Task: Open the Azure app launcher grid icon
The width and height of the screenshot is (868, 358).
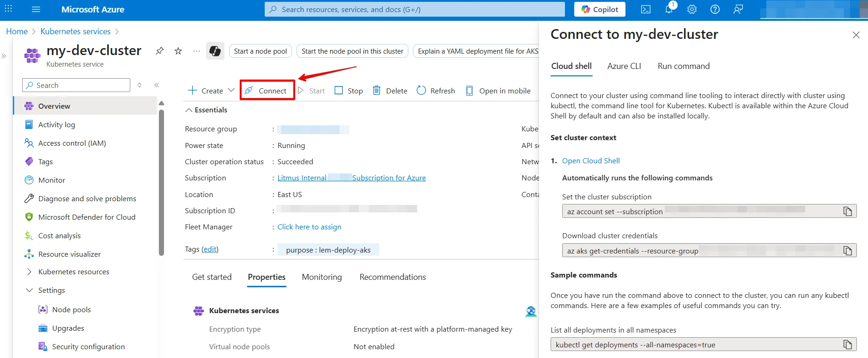Action: coord(8,9)
